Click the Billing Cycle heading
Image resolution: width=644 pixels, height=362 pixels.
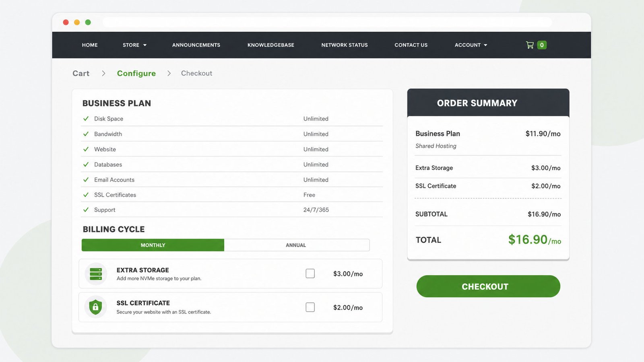[x=114, y=229]
